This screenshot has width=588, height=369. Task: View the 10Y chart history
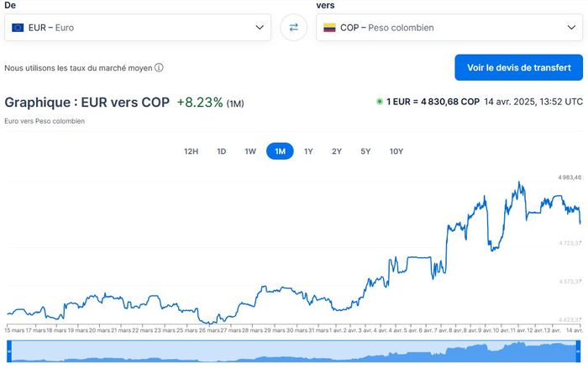(396, 151)
